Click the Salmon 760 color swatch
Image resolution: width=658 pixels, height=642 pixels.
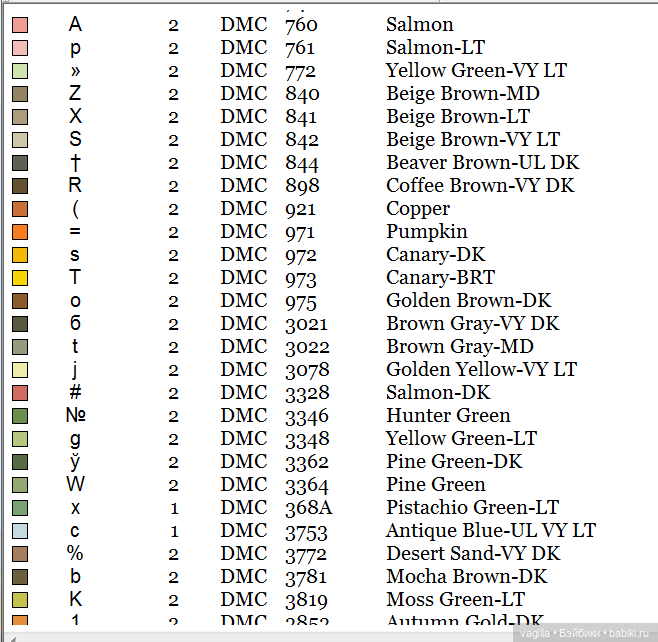20,24
